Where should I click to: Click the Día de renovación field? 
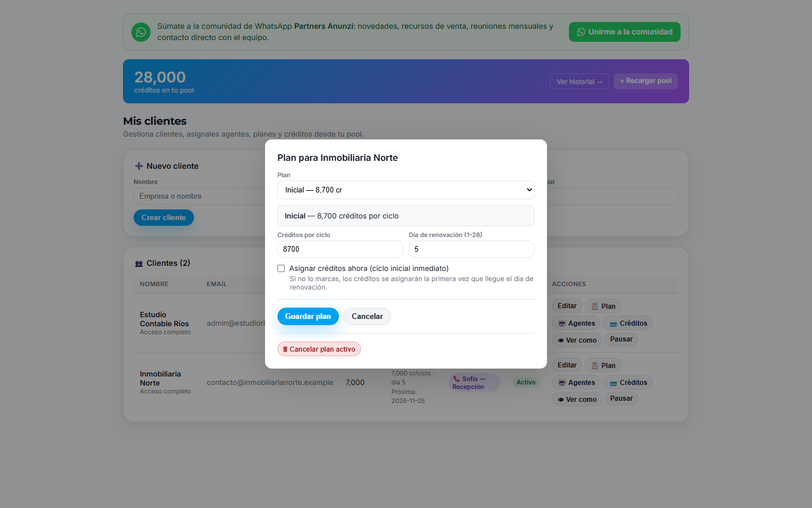point(471,249)
